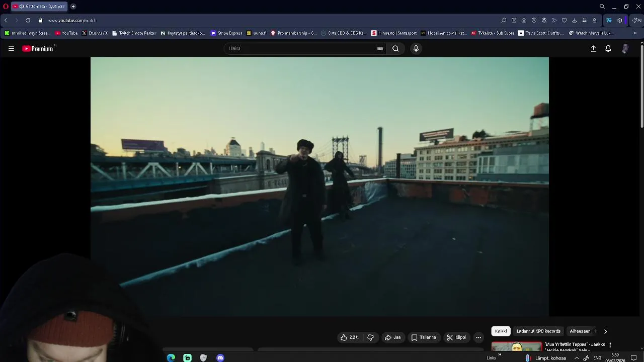Open the edit pinboard icon in address bar

click(x=514, y=21)
